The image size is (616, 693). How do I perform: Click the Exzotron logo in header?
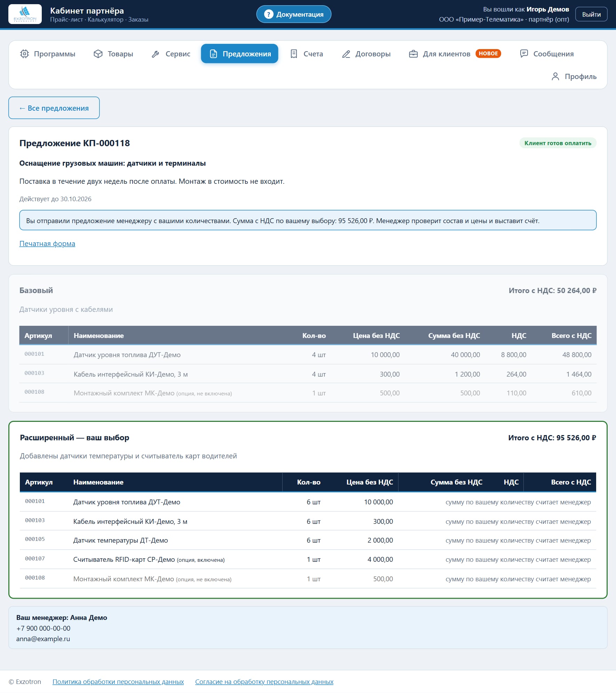25,14
